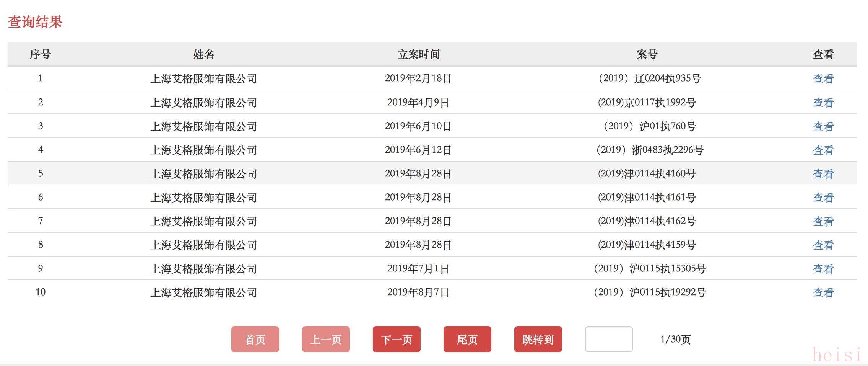Viewport: 868px width, 366px height.
Task: View details of case 津0114执4160号
Action: (823, 174)
